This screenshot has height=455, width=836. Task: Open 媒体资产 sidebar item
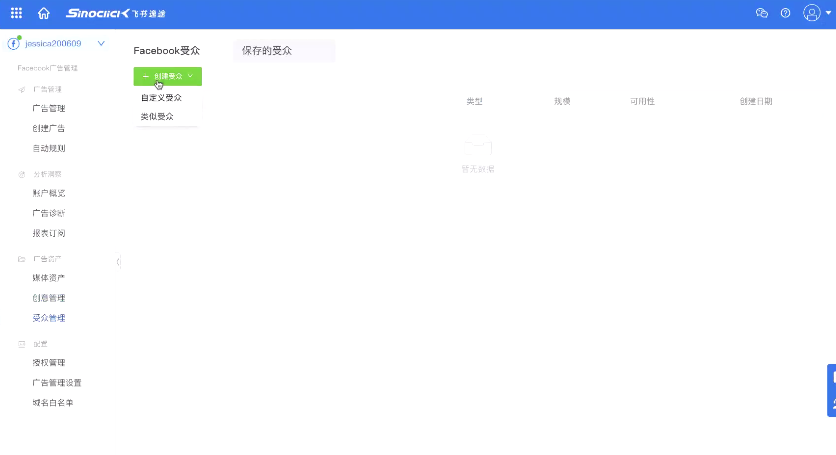(x=49, y=278)
